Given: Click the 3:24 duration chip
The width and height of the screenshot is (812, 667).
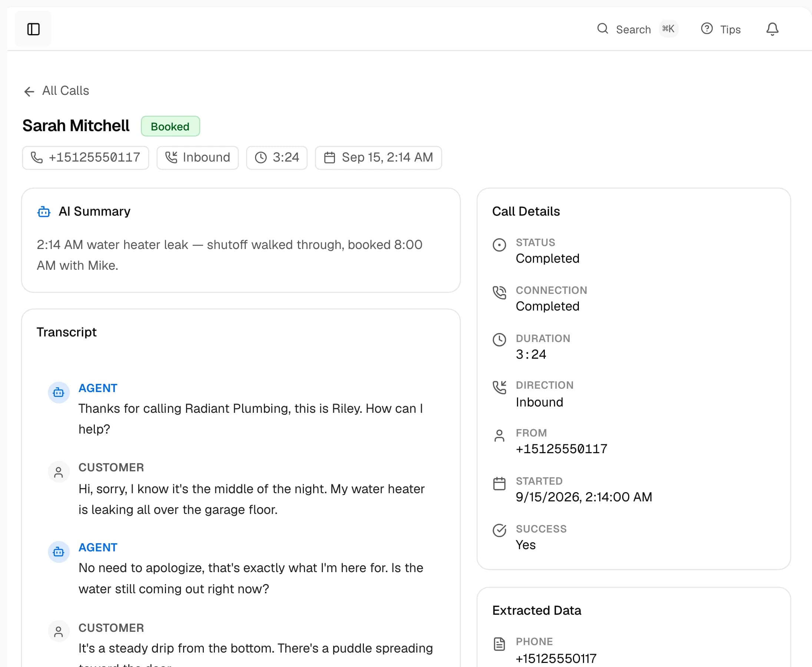Looking at the screenshot, I should pyautogui.click(x=277, y=157).
